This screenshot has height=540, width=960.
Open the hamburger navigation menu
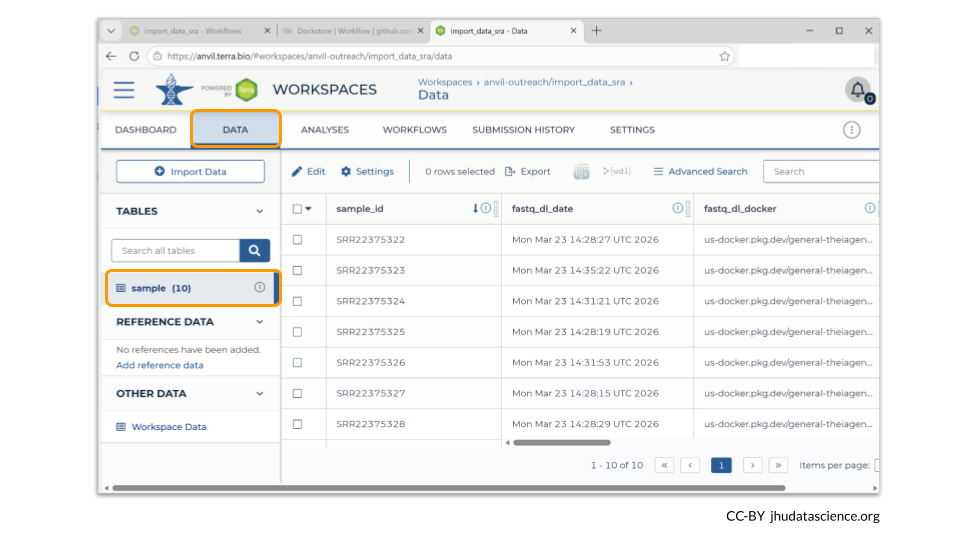point(124,90)
